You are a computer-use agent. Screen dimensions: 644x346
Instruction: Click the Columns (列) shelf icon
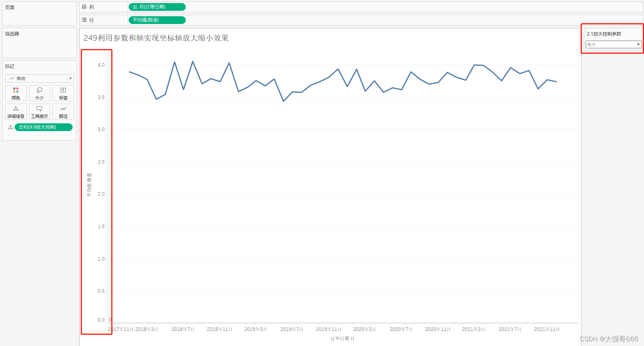pyautogui.click(x=84, y=7)
